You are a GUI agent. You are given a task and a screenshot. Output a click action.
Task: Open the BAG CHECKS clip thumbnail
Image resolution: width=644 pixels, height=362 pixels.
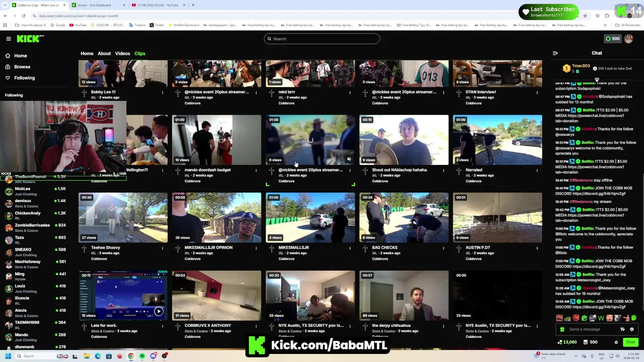[404, 218]
